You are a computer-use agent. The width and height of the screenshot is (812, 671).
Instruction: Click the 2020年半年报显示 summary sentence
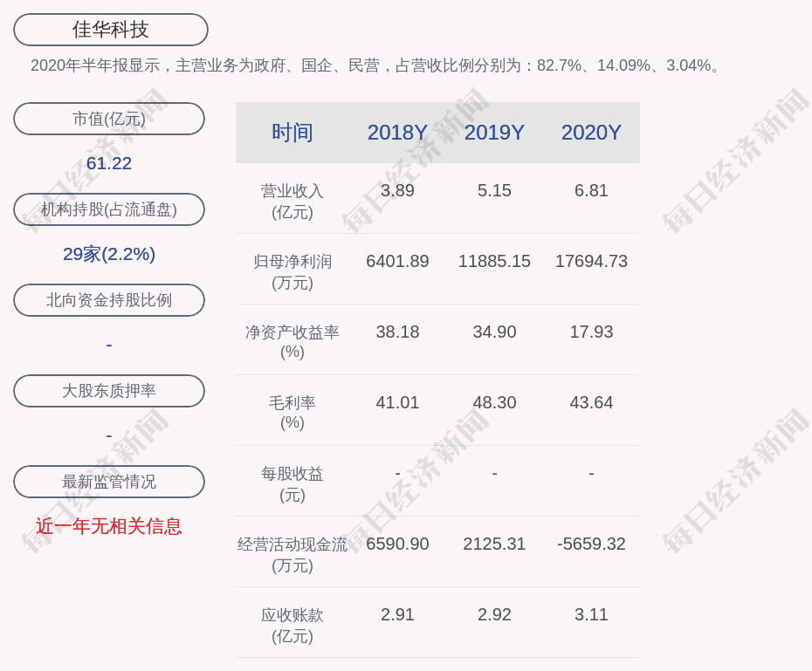click(375, 65)
